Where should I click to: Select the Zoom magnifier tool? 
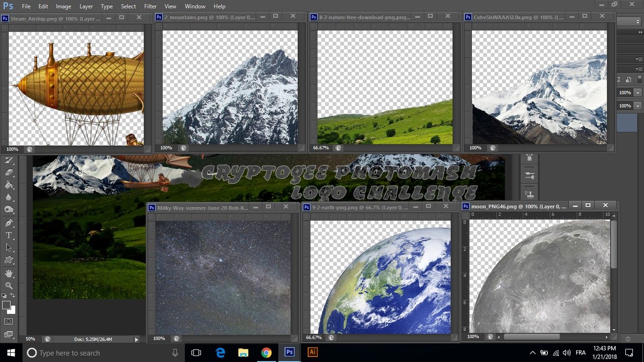click(x=9, y=286)
